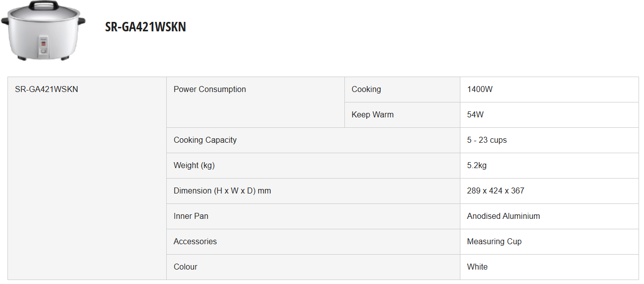
Task: Click the rice cooker product image
Action: coord(43,31)
